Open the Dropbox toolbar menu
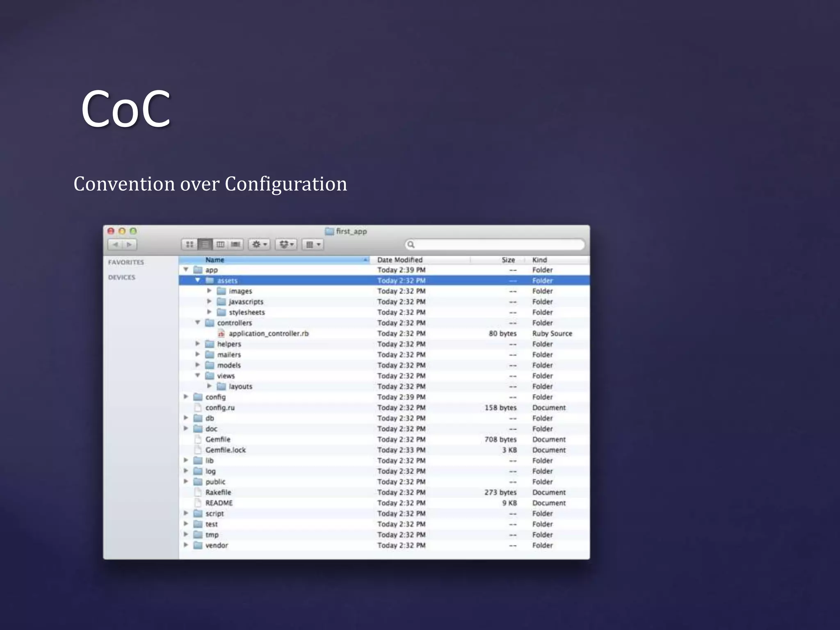This screenshot has height=630, width=840. tap(286, 244)
